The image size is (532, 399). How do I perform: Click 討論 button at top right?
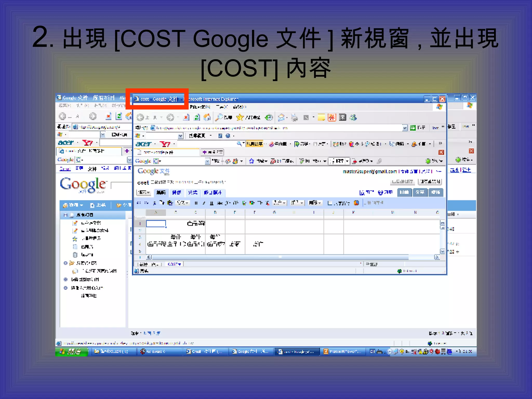point(404,192)
